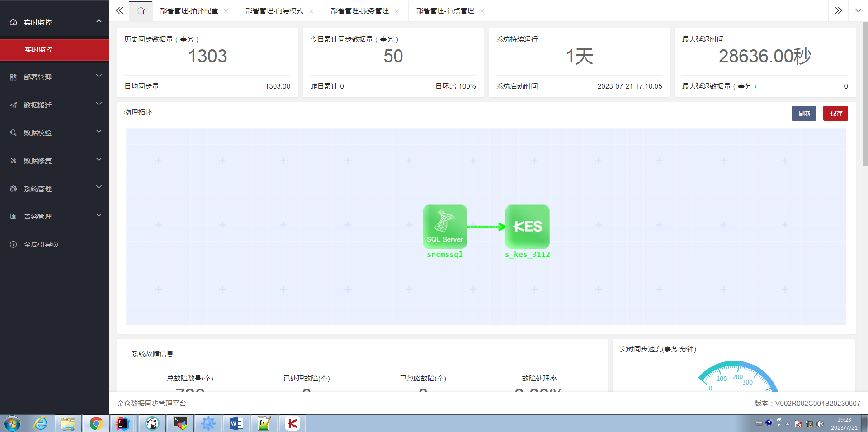The image size is (868, 432).
Task: Open the KES taskbar application
Action: click(292, 423)
